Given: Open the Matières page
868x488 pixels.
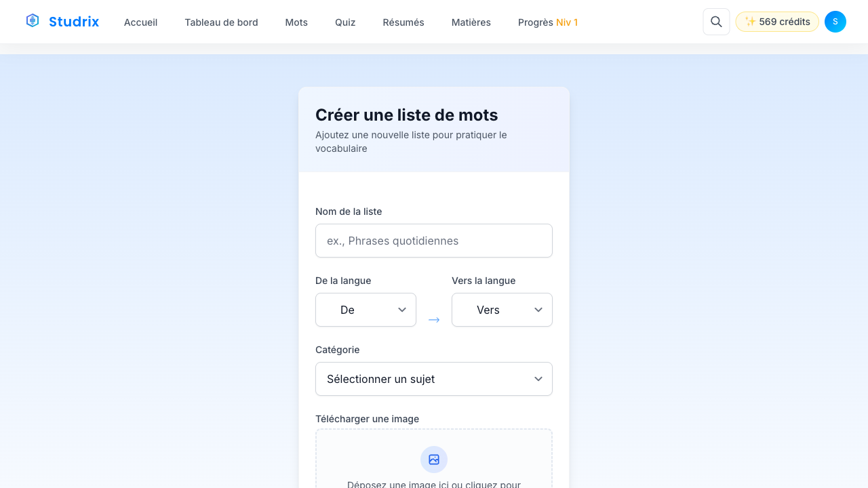Looking at the screenshot, I should coord(471,22).
